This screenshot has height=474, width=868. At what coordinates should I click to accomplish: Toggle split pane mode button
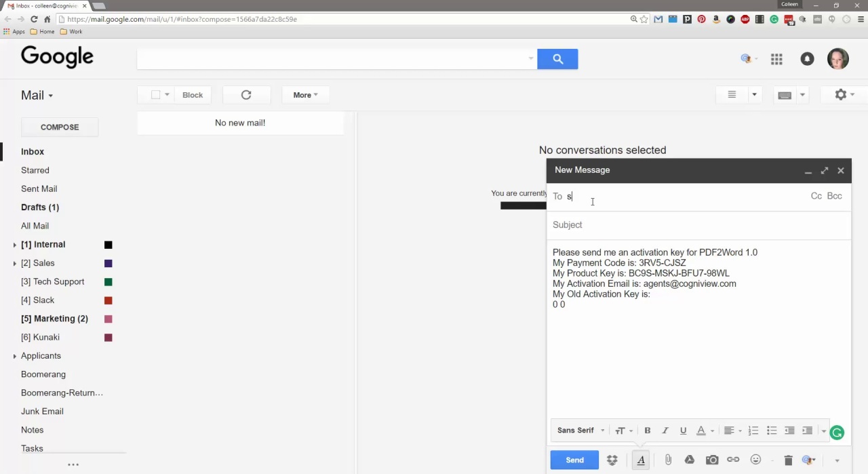[732, 95]
